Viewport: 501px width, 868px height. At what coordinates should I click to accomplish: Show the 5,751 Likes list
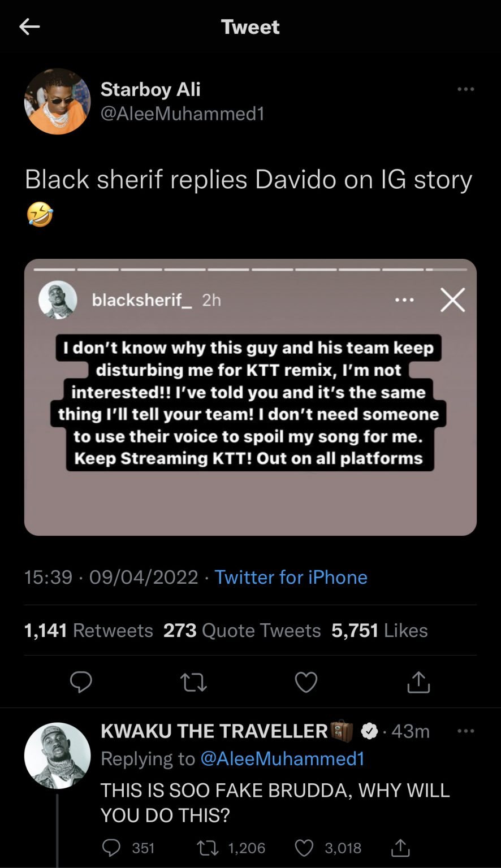click(379, 630)
